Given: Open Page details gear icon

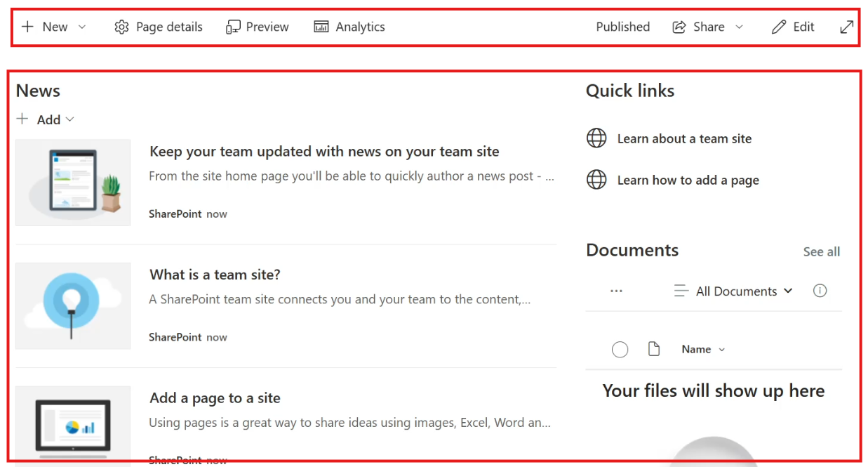Looking at the screenshot, I should point(121,27).
